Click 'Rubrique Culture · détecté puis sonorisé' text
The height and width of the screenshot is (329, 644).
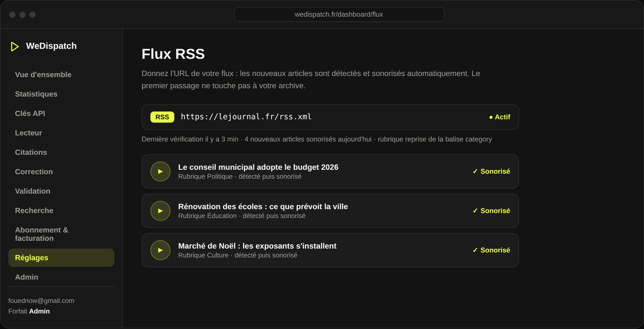coord(238,255)
